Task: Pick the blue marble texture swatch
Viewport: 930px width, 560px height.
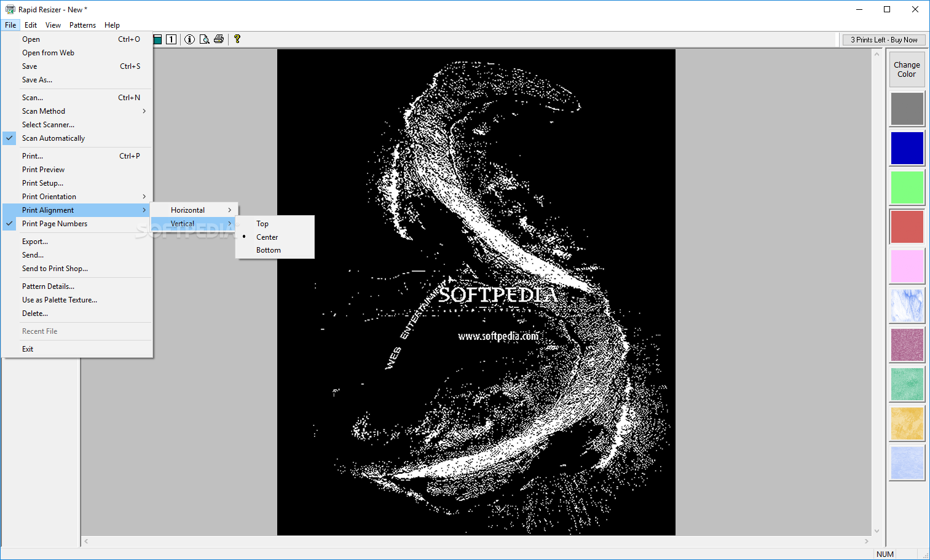Action: (x=907, y=306)
